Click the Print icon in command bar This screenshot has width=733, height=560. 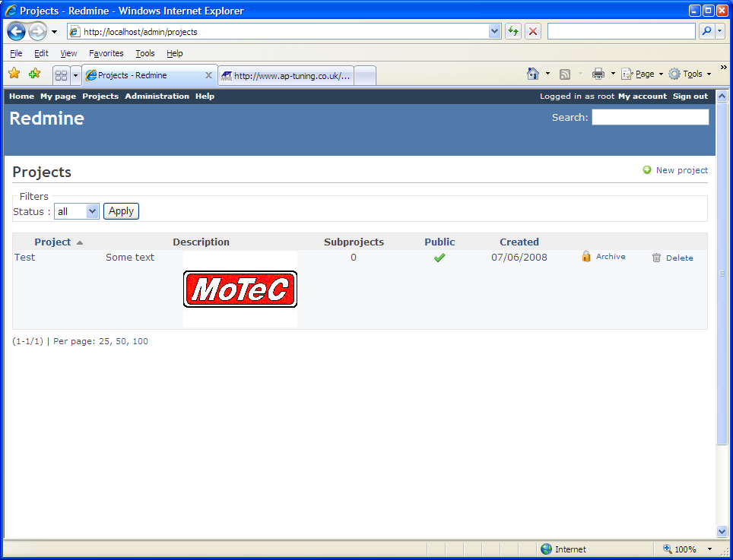click(598, 74)
